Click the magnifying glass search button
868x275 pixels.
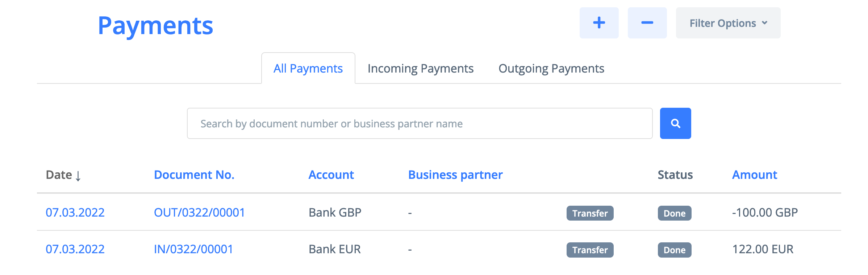click(x=675, y=123)
